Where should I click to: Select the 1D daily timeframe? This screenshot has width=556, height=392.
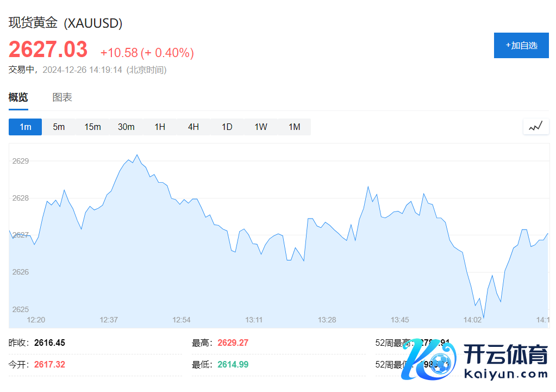pos(227,127)
